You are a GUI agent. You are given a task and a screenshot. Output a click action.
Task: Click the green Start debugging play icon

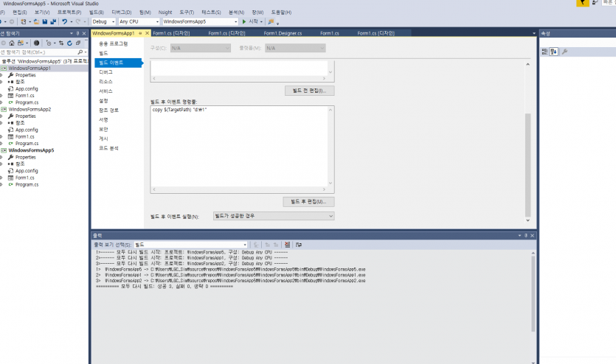tap(244, 21)
